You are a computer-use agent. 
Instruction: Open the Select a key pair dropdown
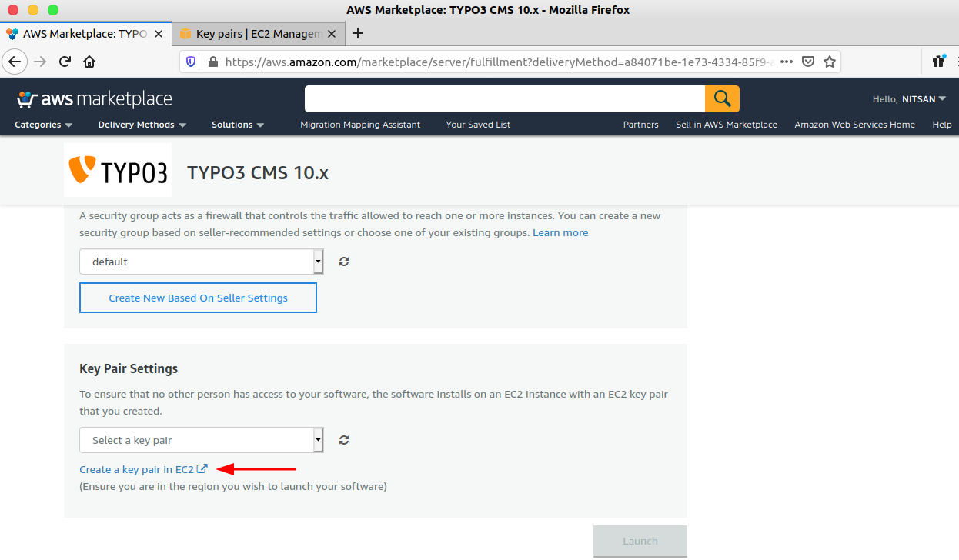202,440
